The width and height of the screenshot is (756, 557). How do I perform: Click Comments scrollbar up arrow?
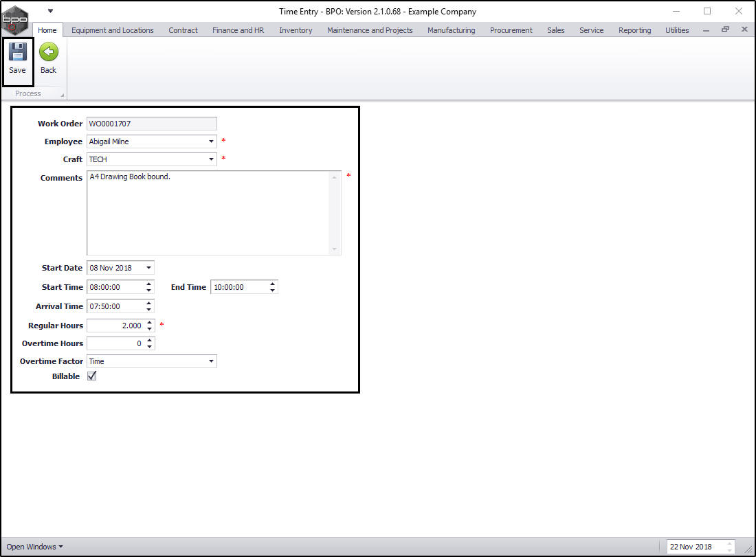335,177
